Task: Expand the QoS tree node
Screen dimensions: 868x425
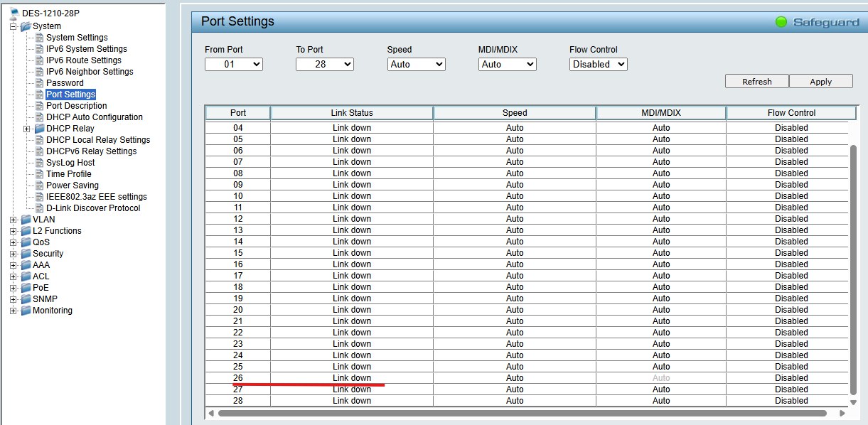Action: (14, 242)
